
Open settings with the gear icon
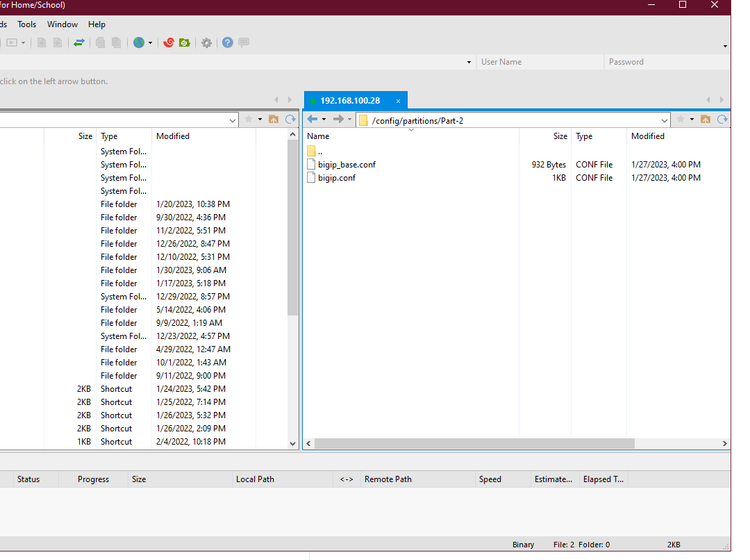click(207, 43)
